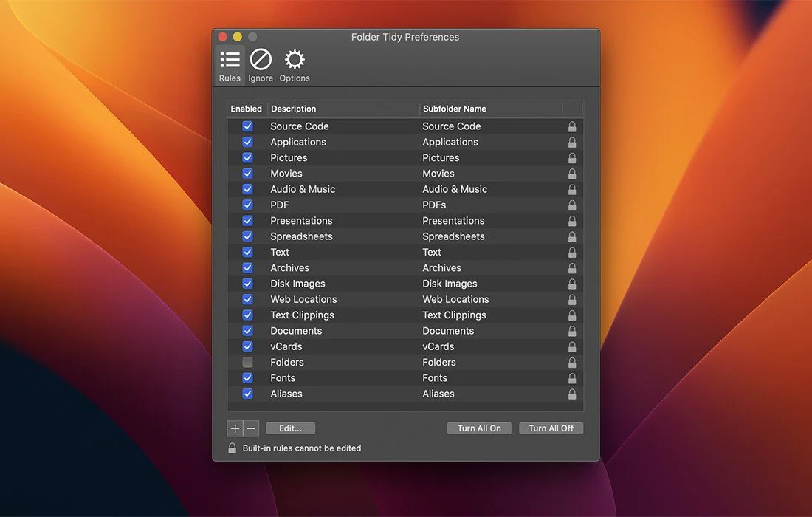812x517 pixels.
Task: Click the minus button to remove rule
Action: pos(251,428)
